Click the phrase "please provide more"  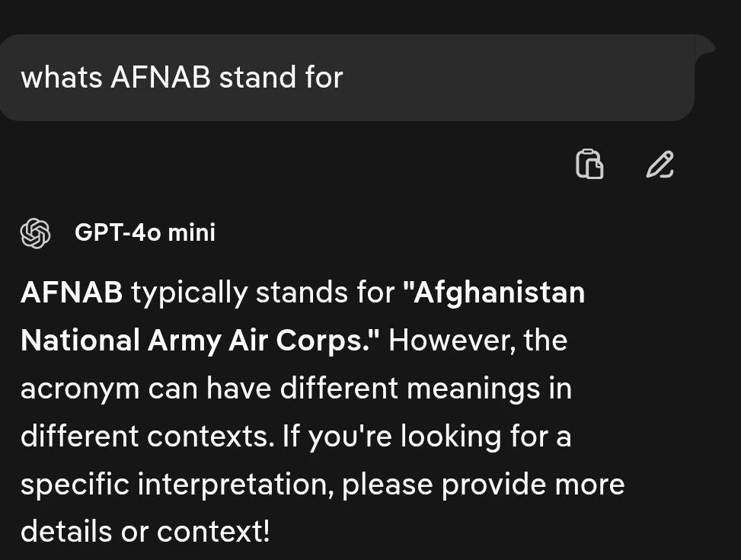[484, 485]
